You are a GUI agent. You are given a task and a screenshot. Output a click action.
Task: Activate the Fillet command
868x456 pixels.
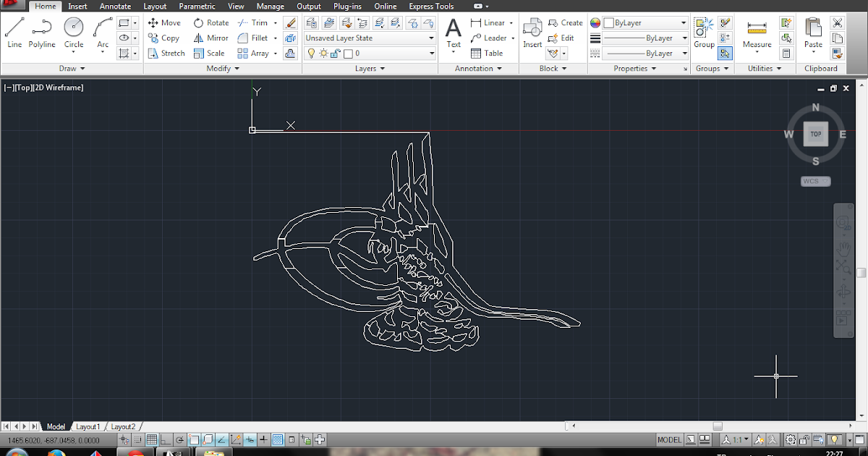coord(252,38)
